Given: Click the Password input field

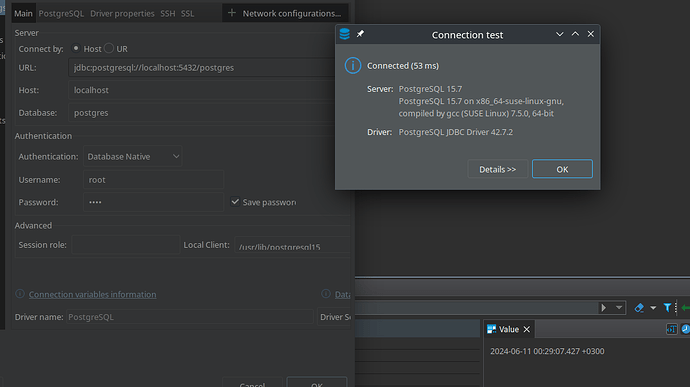Looking at the screenshot, I should coord(153,202).
